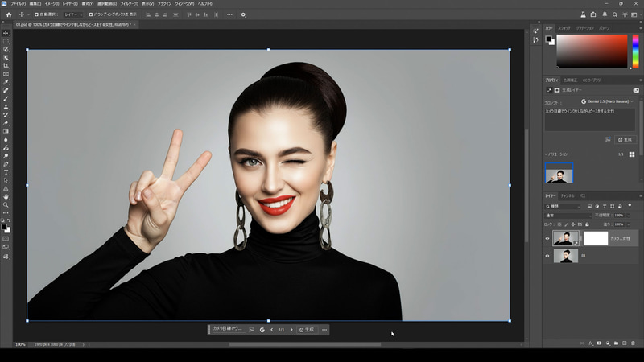Open the search icon at top right
This screenshot has height=362, width=644.
point(615,14)
